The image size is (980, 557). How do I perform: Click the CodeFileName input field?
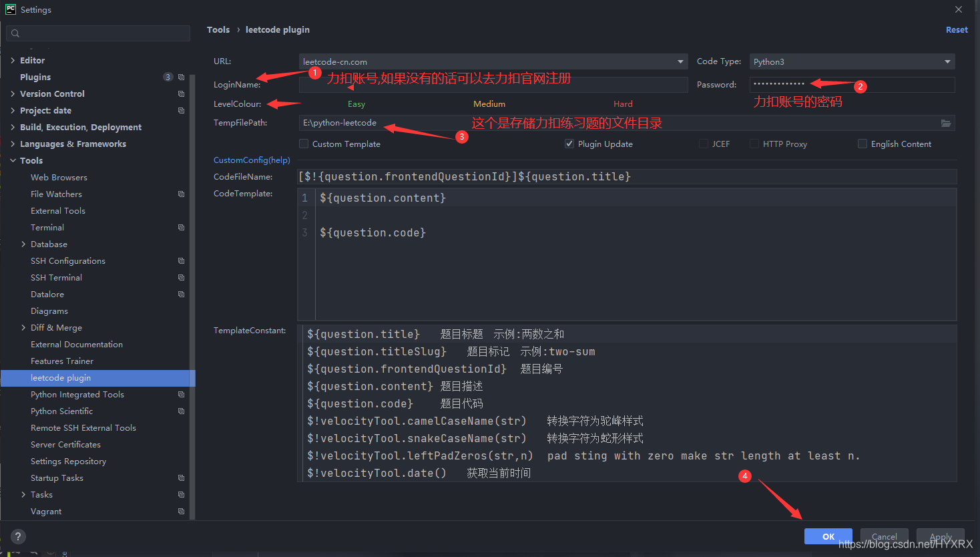pos(628,177)
